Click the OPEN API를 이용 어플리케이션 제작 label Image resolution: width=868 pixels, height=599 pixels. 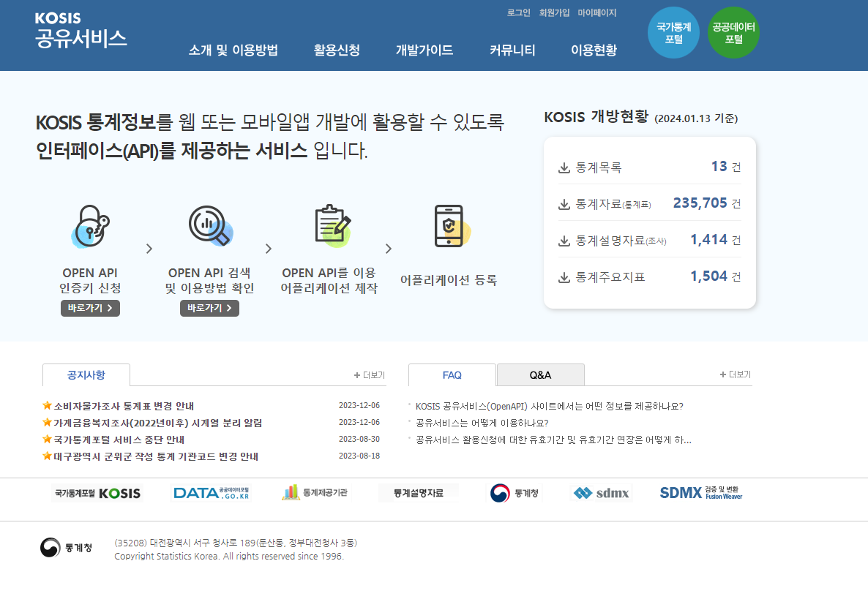click(329, 280)
